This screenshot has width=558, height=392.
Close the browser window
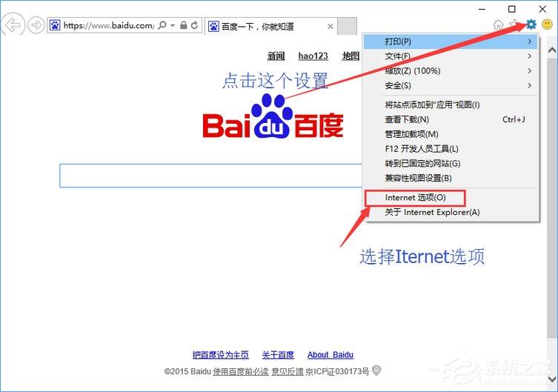(542, 9)
